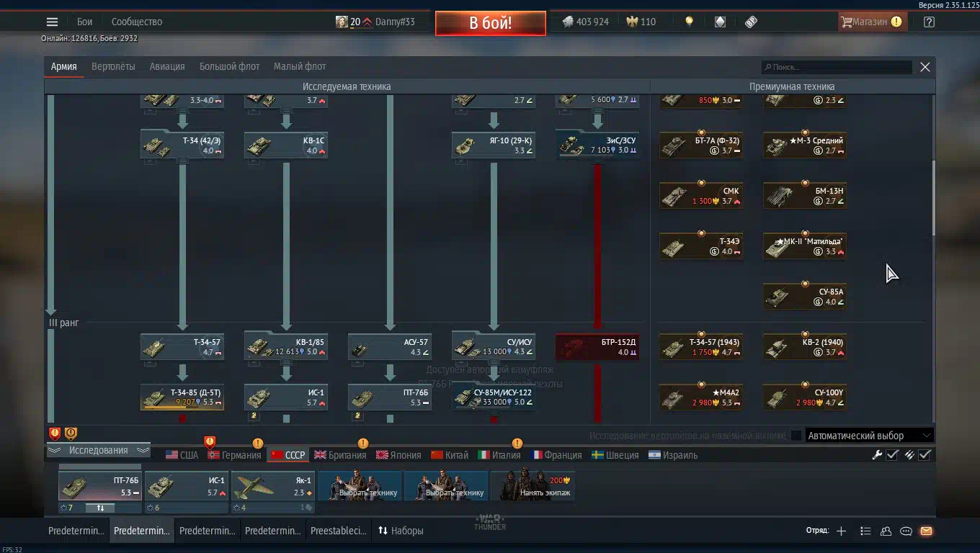The image size is (980, 553).
Task: Click the red shield warning badge above Исследования
Action: tap(55, 433)
